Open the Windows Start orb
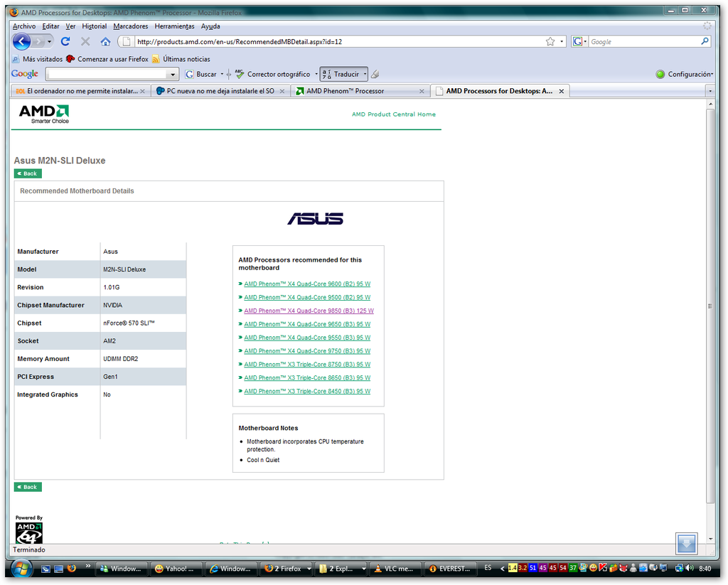 click(x=21, y=568)
